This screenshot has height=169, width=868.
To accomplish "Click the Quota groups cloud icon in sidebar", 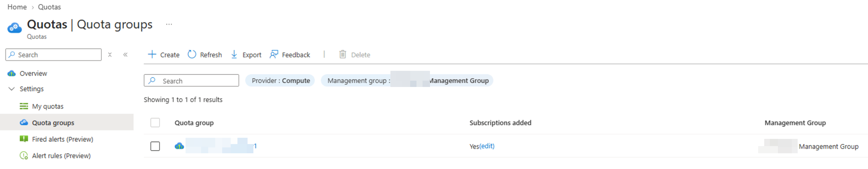I will [x=24, y=122].
